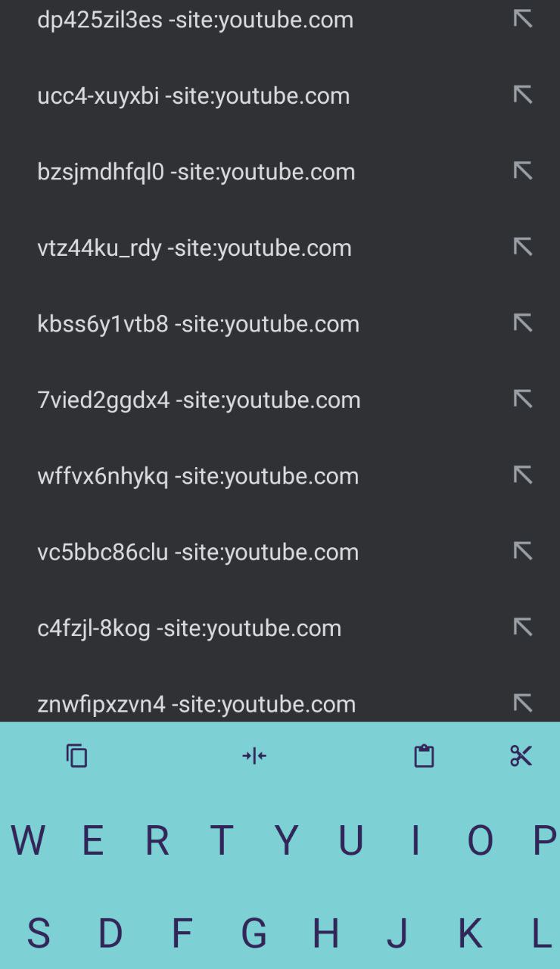Tap the W key on keyboard
This screenshot has width=560, height=969.
[28, 840]
